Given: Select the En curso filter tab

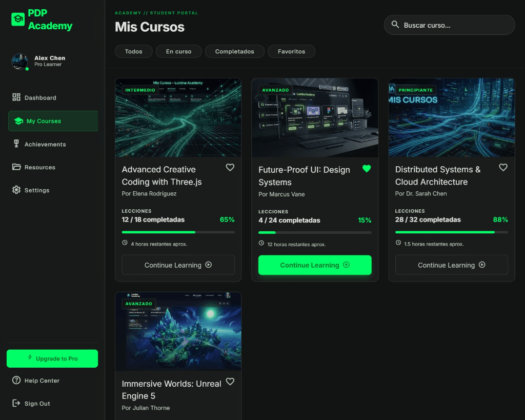Looking at the screenshot, I should pos(179,51).
